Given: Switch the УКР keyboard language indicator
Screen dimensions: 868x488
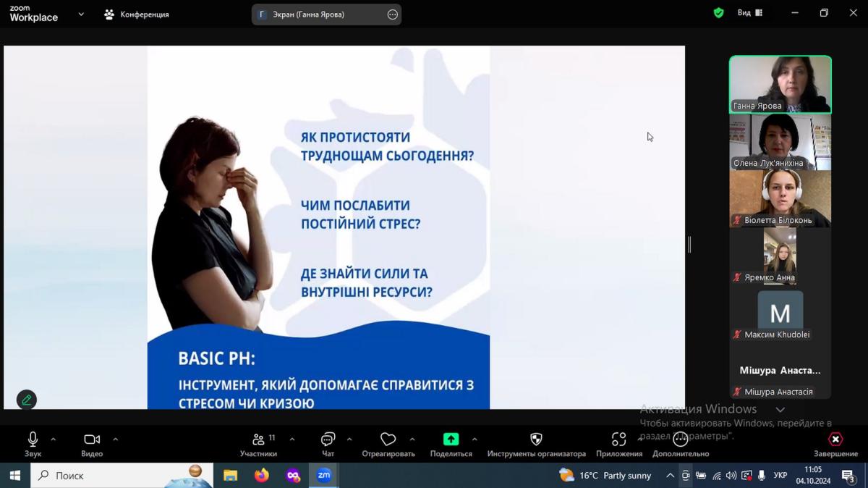Looking at the screenshot, I should (x=780, y=476).
